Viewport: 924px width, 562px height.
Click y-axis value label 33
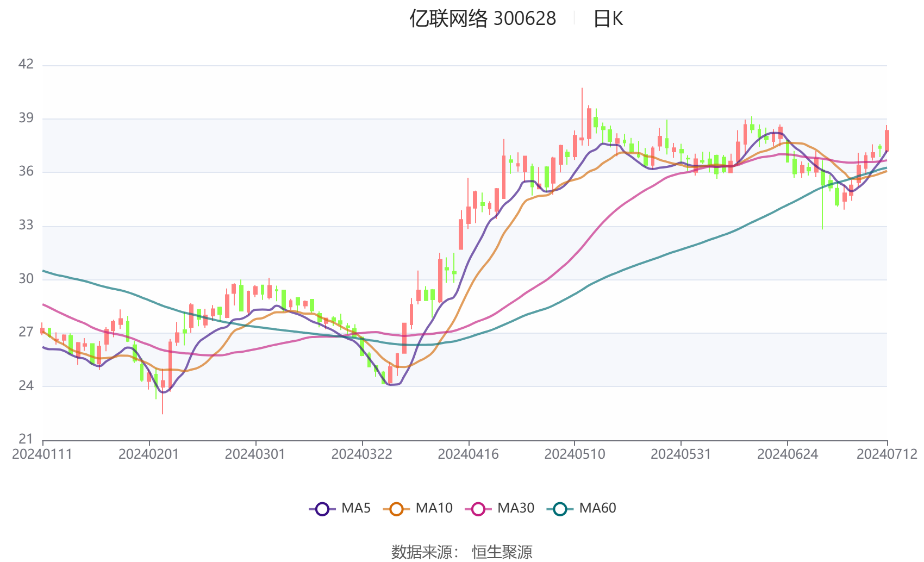(x=26, y=225)
